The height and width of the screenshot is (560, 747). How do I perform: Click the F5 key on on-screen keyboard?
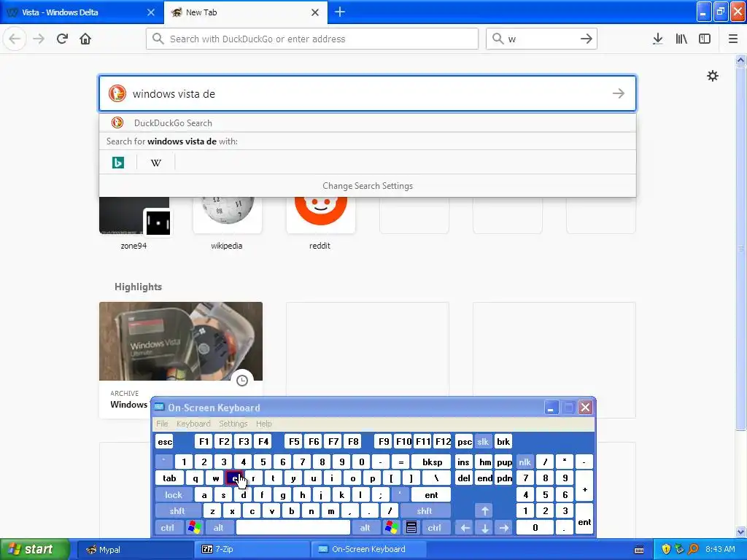point(294,442)
